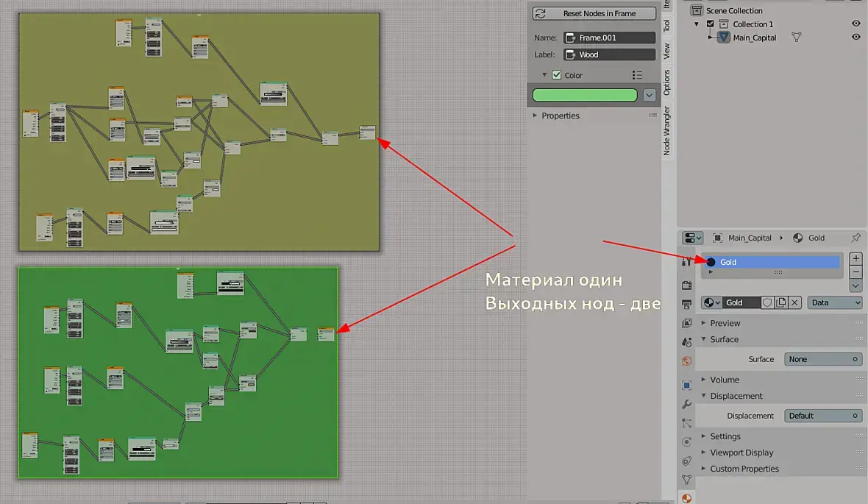The width and height of the screenshot is (868, 504).
Task: Click the Scene Collection archive icon
Action: coord(697,10)
